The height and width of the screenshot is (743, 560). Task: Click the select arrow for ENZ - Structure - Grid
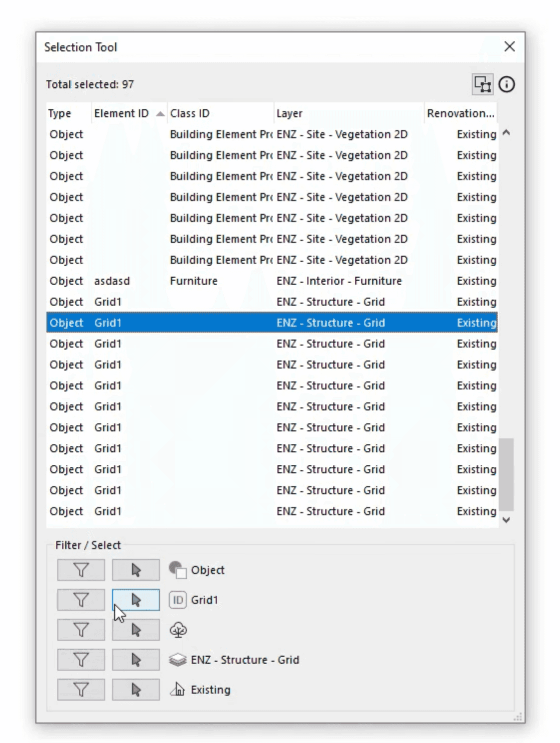[x=136, y=659]
